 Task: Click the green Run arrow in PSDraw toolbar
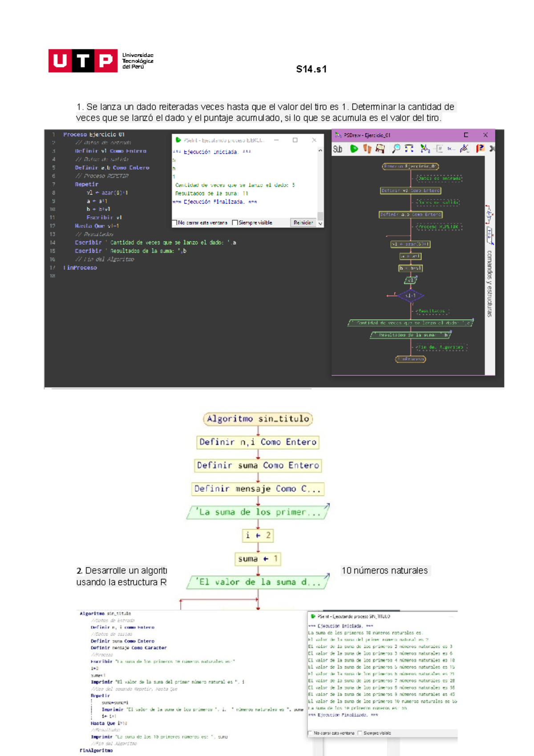(354, 149)
